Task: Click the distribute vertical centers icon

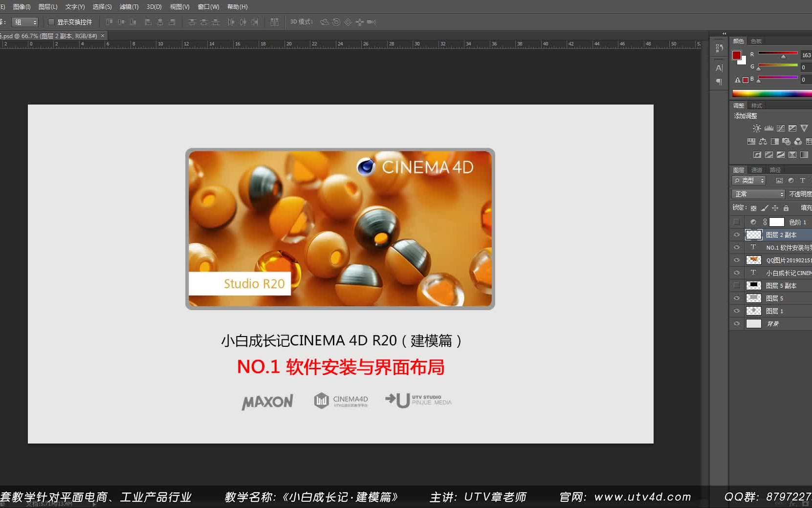Action: pos(203,22)
